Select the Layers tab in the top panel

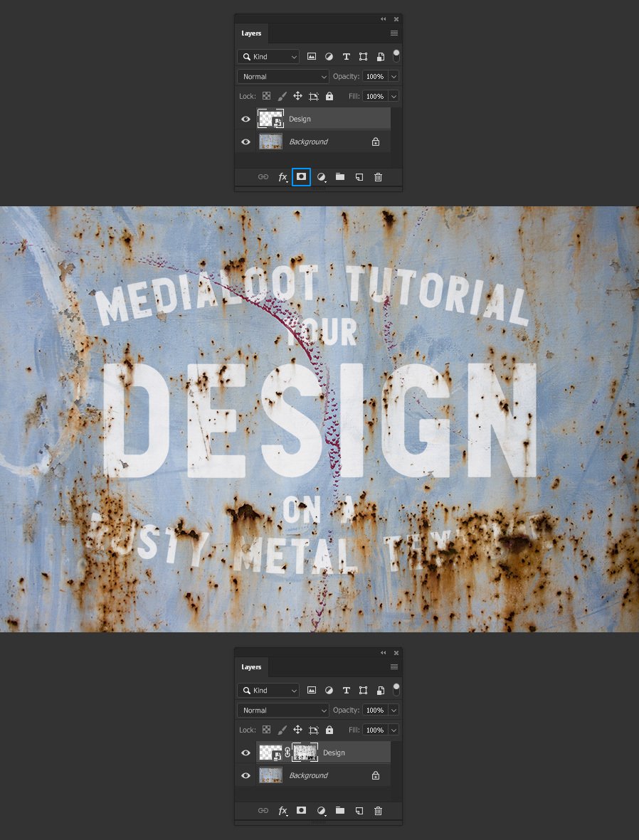(x=251, y=33)
